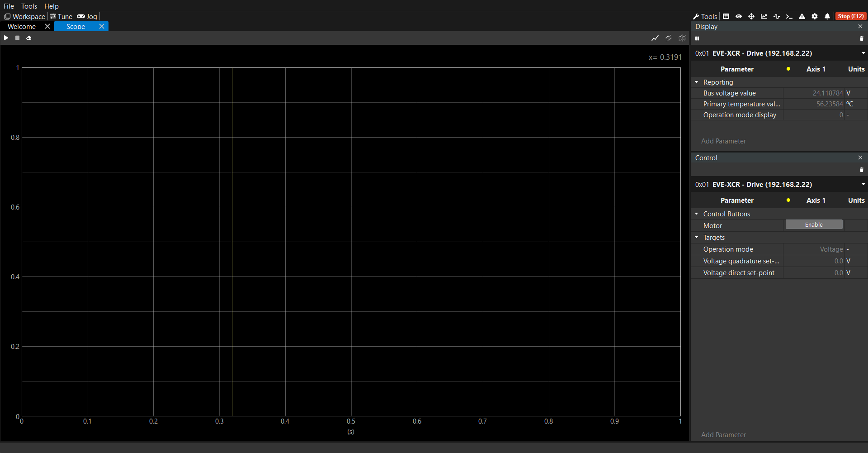
Task: Open the Jog toolbar item
Action: point(87,16)
